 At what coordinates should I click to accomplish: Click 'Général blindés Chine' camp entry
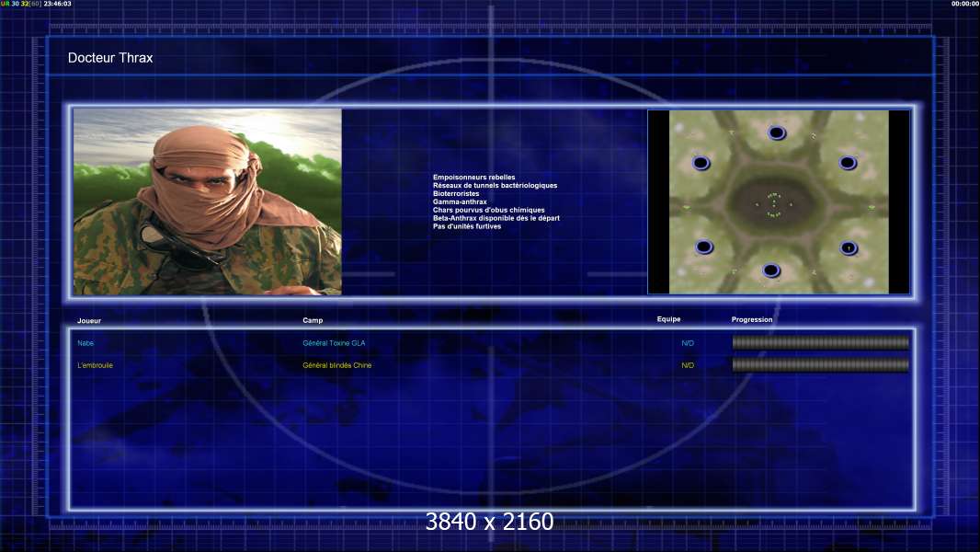click(336, 365)
